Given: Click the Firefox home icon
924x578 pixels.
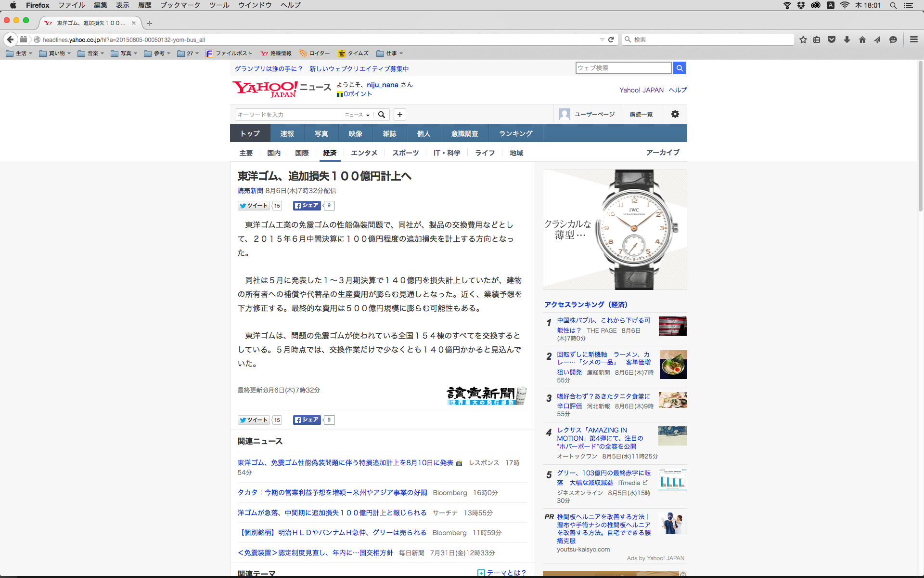Looking at the screenshot, I should coord(862,39).
